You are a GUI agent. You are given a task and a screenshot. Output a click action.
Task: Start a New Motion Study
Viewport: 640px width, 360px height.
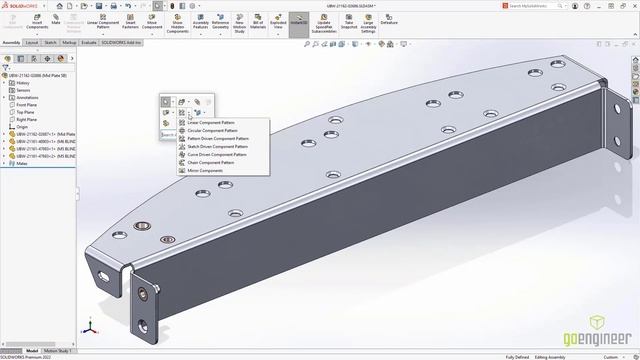(240, 24)
